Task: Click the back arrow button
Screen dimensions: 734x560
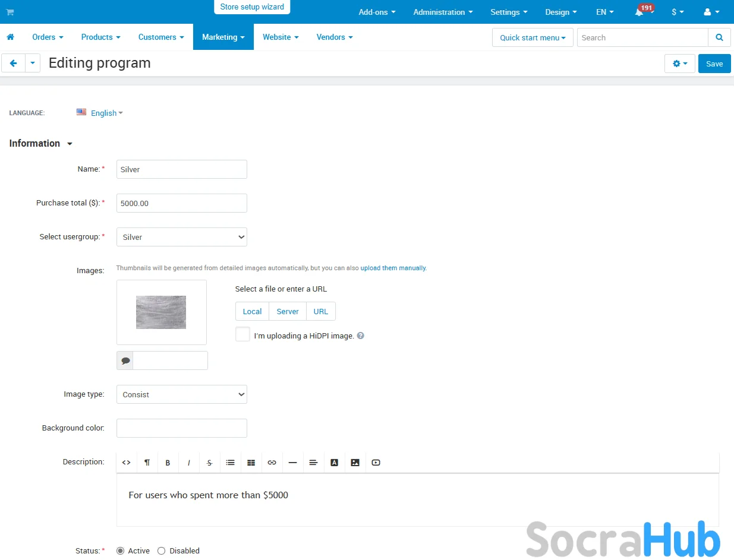Action: (13, 63)
